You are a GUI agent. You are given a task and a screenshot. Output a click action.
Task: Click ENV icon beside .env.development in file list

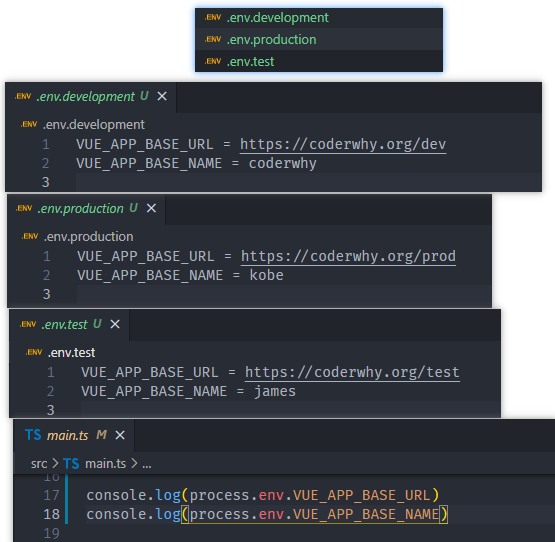click(x=213, y=17)
